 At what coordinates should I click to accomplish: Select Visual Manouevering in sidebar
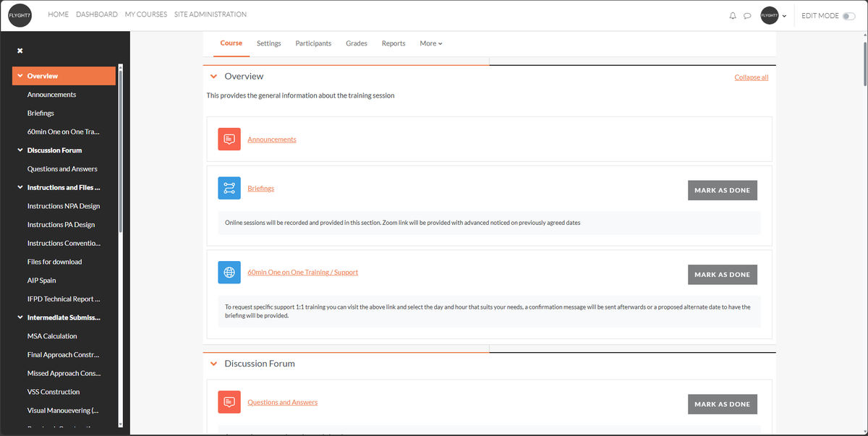(x=64, y=411)
